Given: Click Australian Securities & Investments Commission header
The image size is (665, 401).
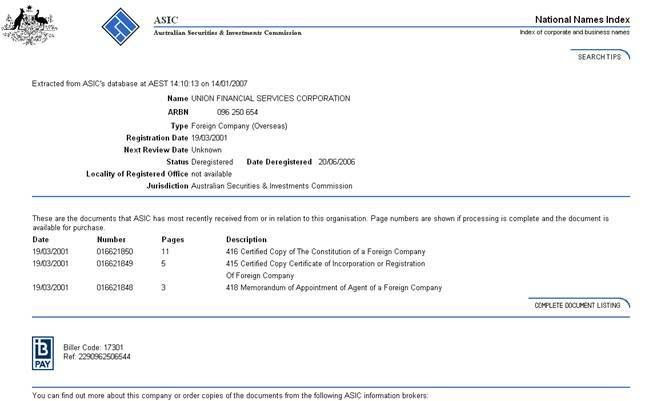Looking at the screenshot, I should pos(227,33).
